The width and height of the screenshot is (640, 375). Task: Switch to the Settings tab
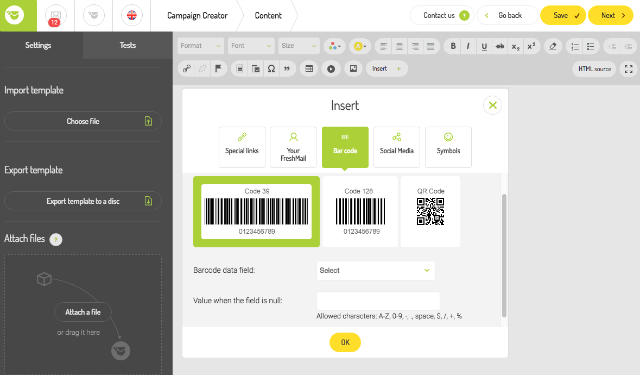tap(38, 45)
